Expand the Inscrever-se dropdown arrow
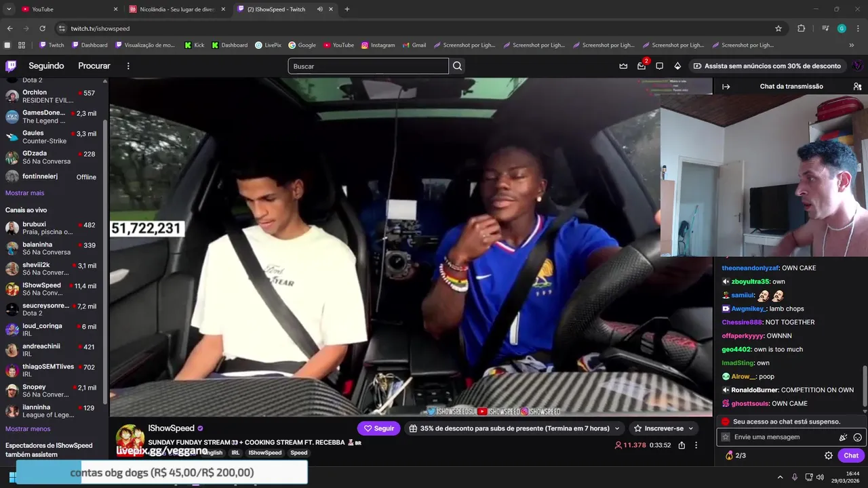The height and width of the screenshot is (488, 868). click(691, 428)
